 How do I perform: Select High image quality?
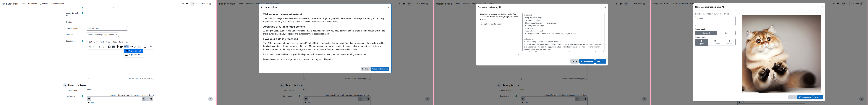click(726, 33)
